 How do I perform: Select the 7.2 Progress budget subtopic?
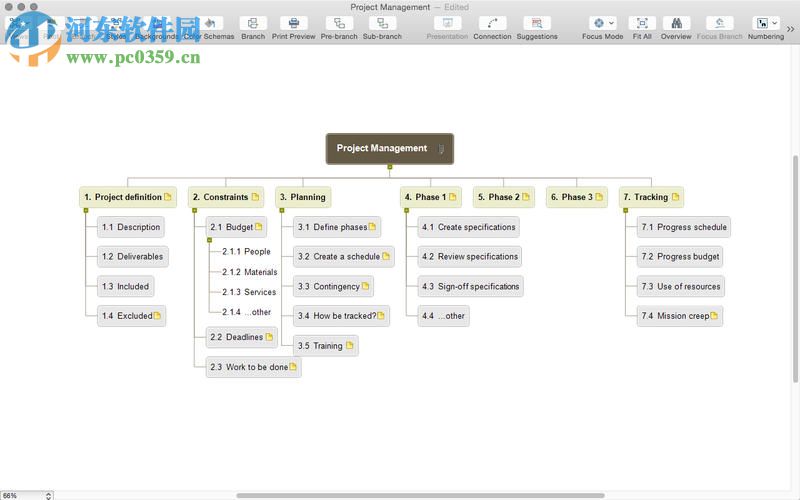(x=680, y=257)
